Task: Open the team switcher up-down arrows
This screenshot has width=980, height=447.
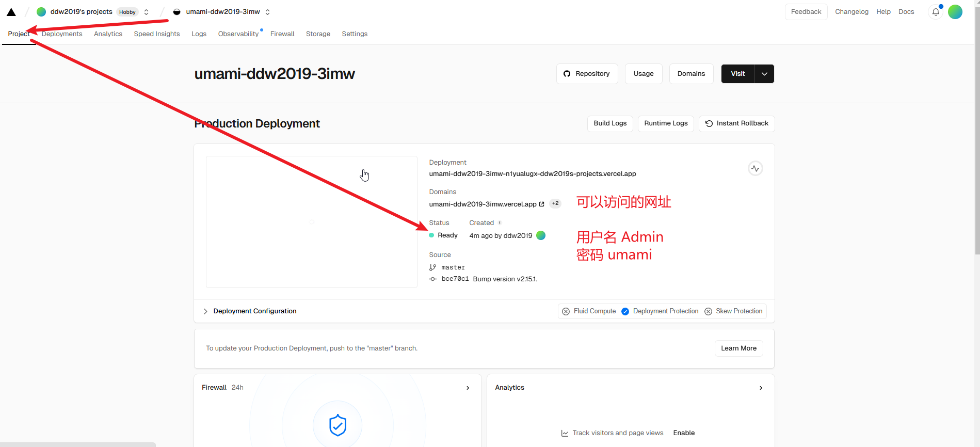Action: [x=147, y=12]
